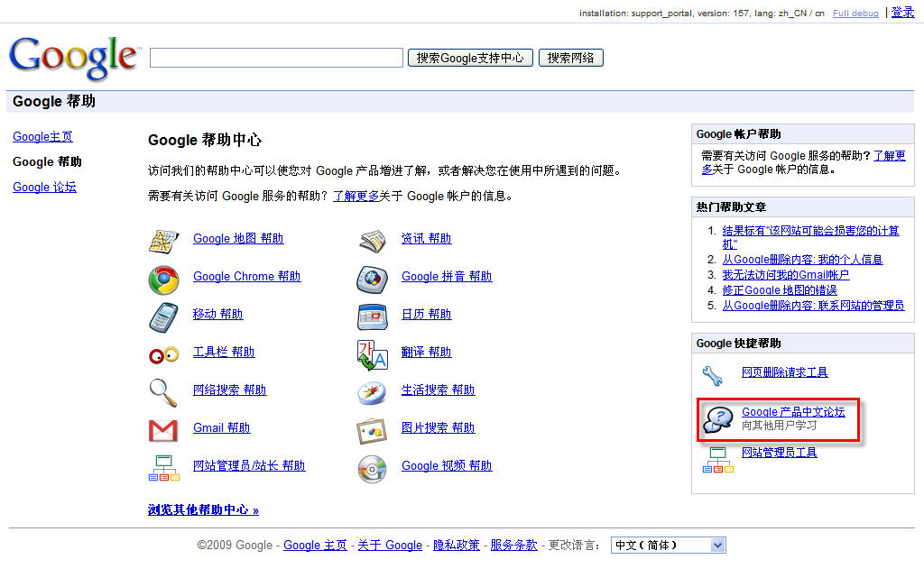Open Google主页 in left sidebar
The width and height of the screenshot is (924, 578).
(x=43, y=136)
